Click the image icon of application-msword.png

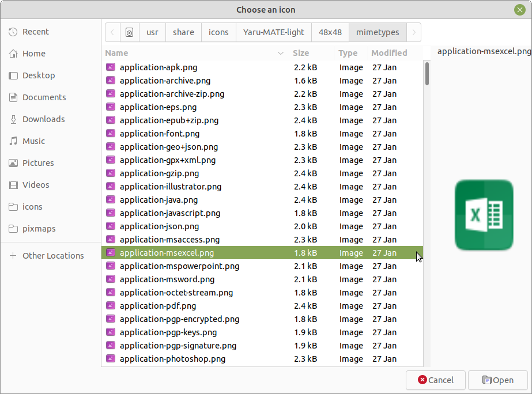[111, 279]
